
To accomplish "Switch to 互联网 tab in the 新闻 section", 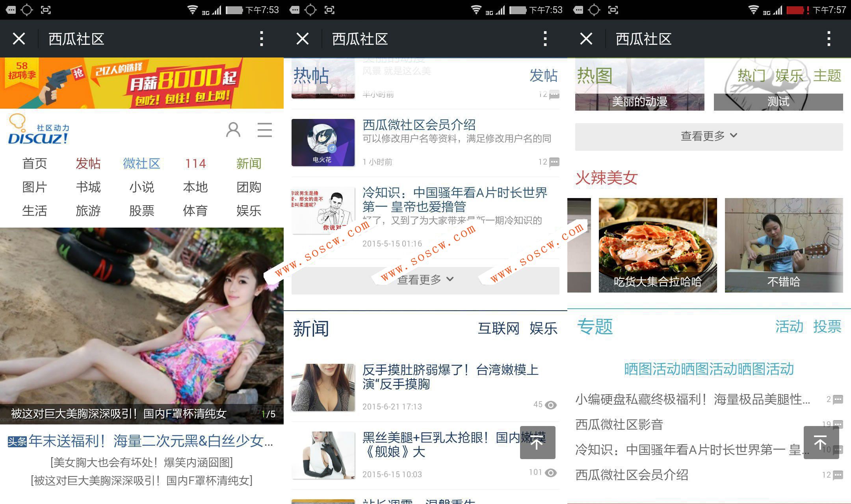I will click(x=499, y=328).
